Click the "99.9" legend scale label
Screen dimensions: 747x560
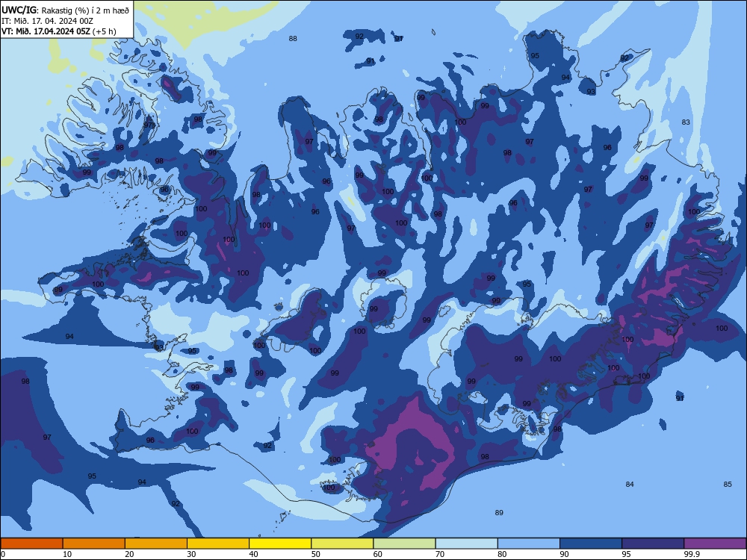click(692, 554)
